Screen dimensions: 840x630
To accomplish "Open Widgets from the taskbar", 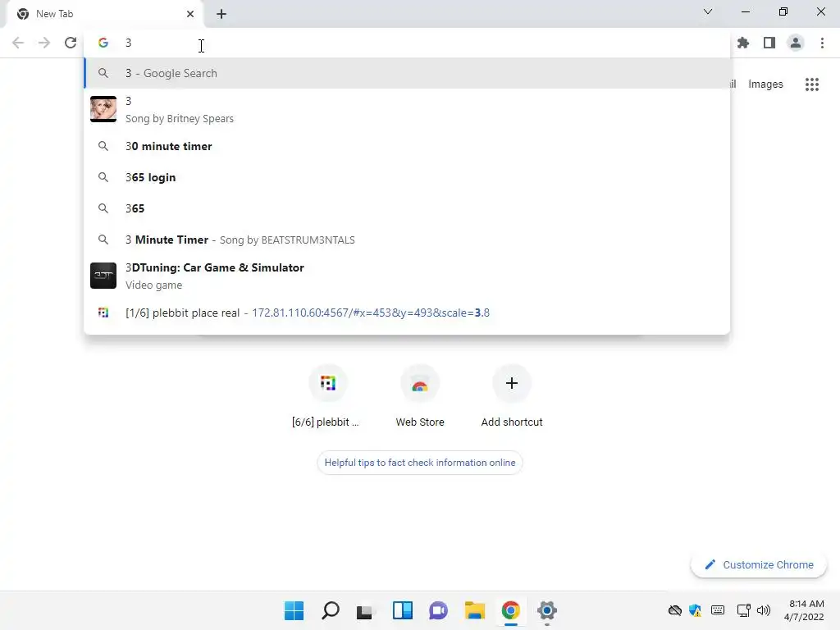I will tap(402, 610).
